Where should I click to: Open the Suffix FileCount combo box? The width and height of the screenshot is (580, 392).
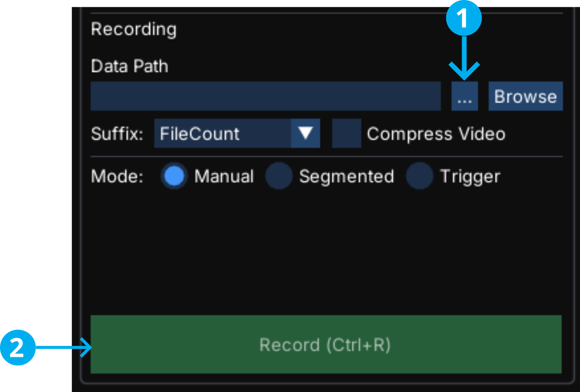click(237, 133)
